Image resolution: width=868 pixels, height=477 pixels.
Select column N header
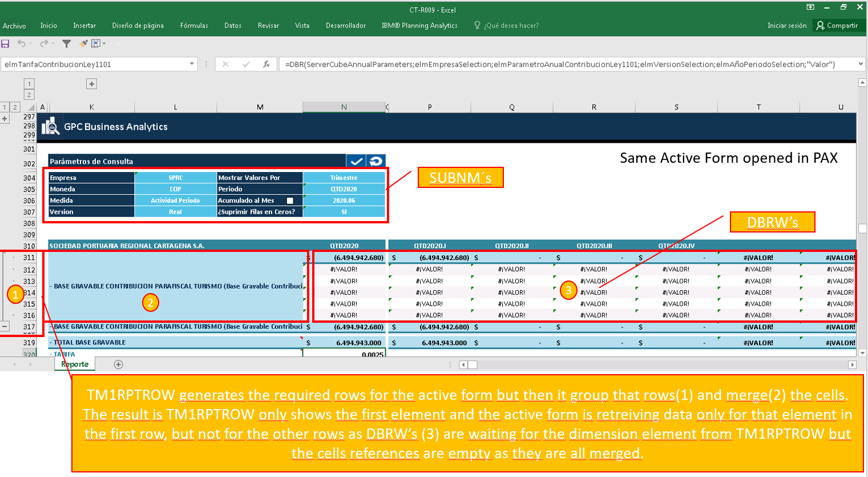pos(344,107)
